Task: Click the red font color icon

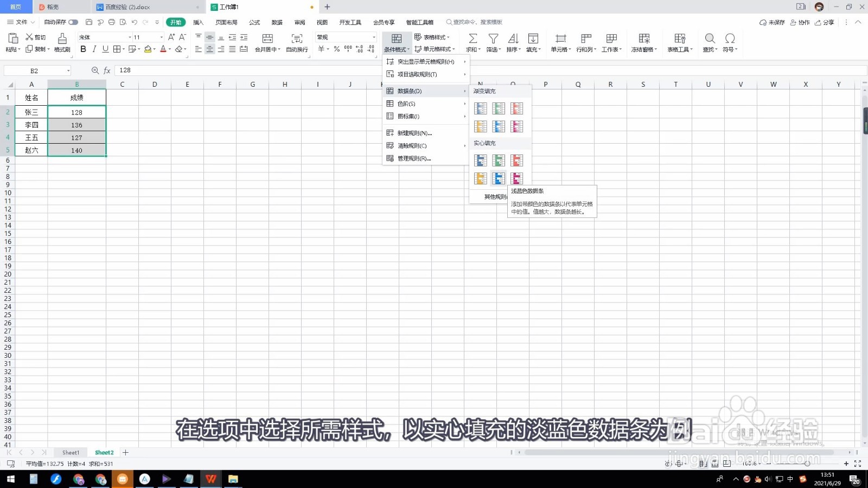Action: pyautogui.click(x=163, y=49)
